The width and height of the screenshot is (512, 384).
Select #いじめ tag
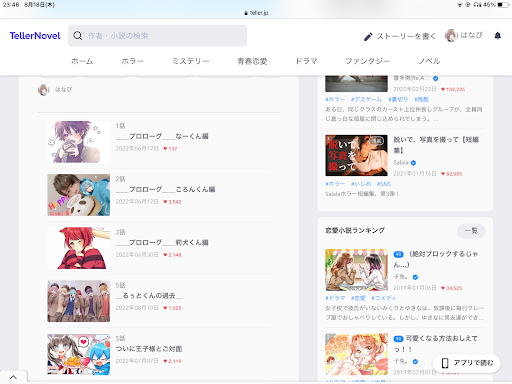pos(361,184)
